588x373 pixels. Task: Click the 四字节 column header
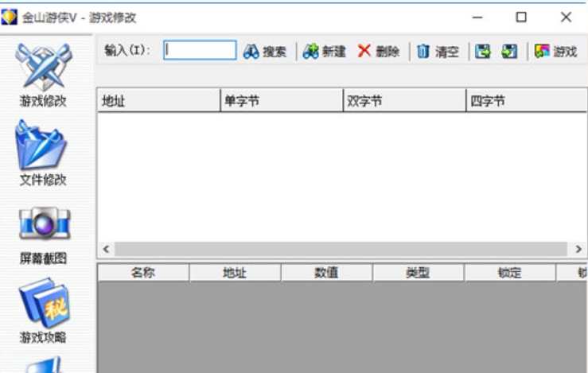coord(527,100)
